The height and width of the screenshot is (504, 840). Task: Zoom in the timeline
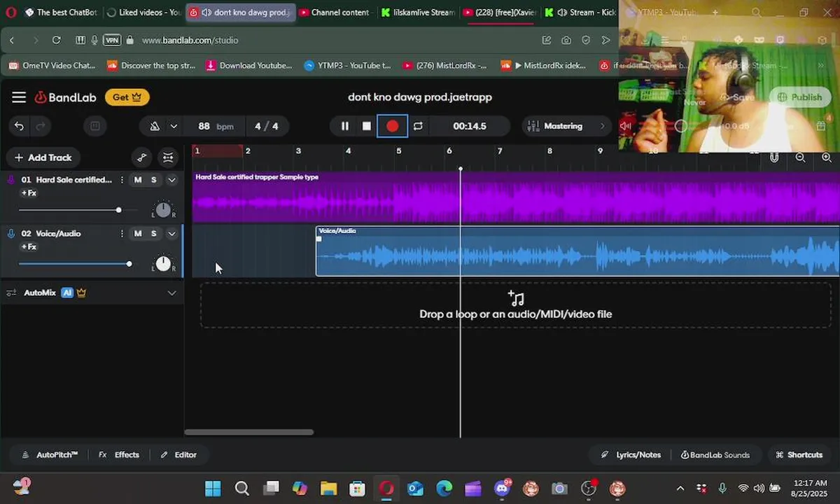click(x=827, y=158)
